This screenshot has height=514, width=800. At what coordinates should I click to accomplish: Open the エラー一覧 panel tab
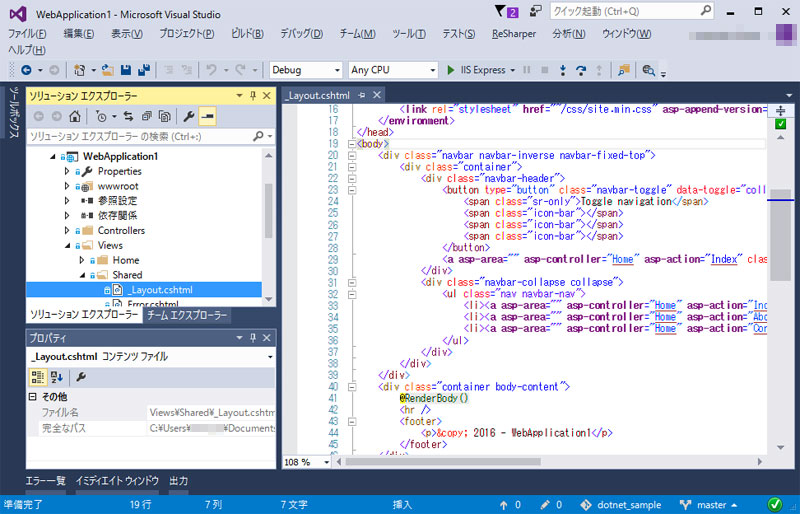coord(45,481)
